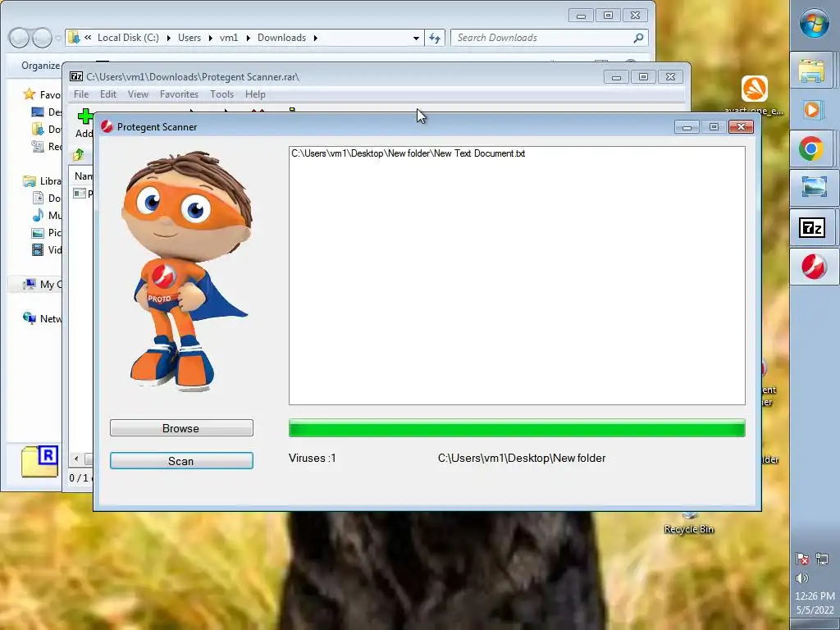Screen dimensions: 840x630
Task: Click the 7-Zip up-folder arrow icon
Action: 78,155
